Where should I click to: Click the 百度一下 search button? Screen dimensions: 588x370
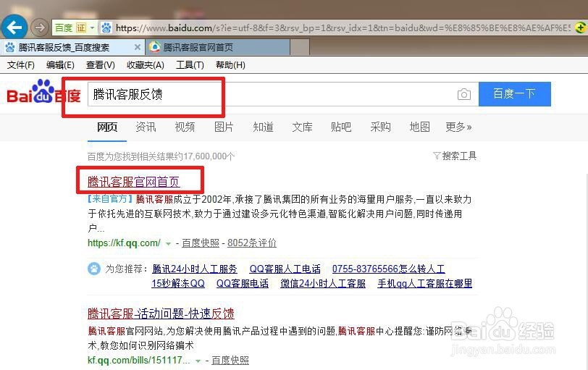(514, 93)
